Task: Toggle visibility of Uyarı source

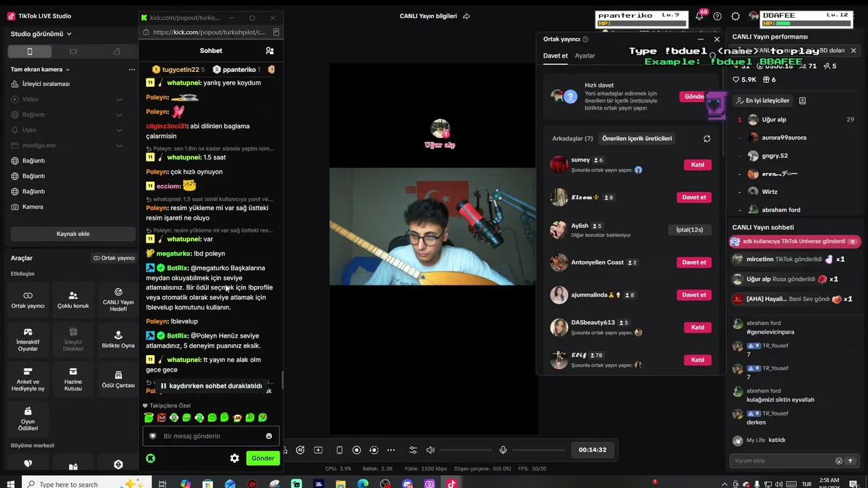Action: coord(119,130)
